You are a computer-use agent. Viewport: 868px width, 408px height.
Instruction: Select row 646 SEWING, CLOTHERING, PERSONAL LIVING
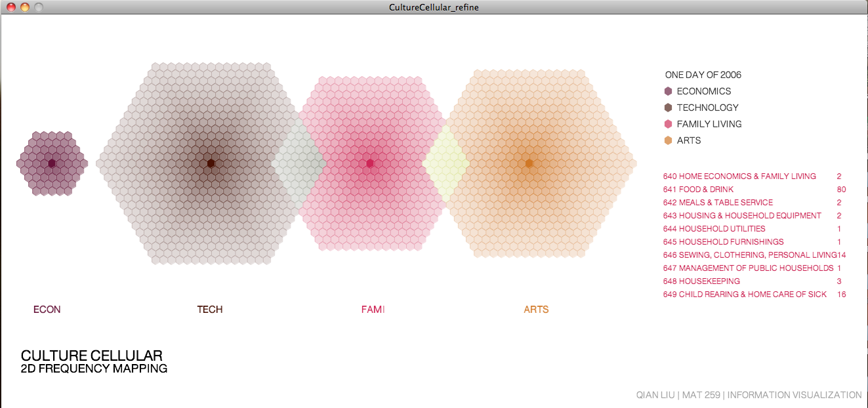point(754,255)
